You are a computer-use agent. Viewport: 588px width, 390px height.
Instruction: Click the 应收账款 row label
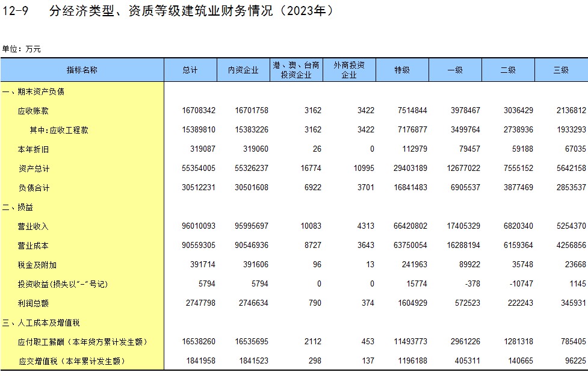(33, 111)
